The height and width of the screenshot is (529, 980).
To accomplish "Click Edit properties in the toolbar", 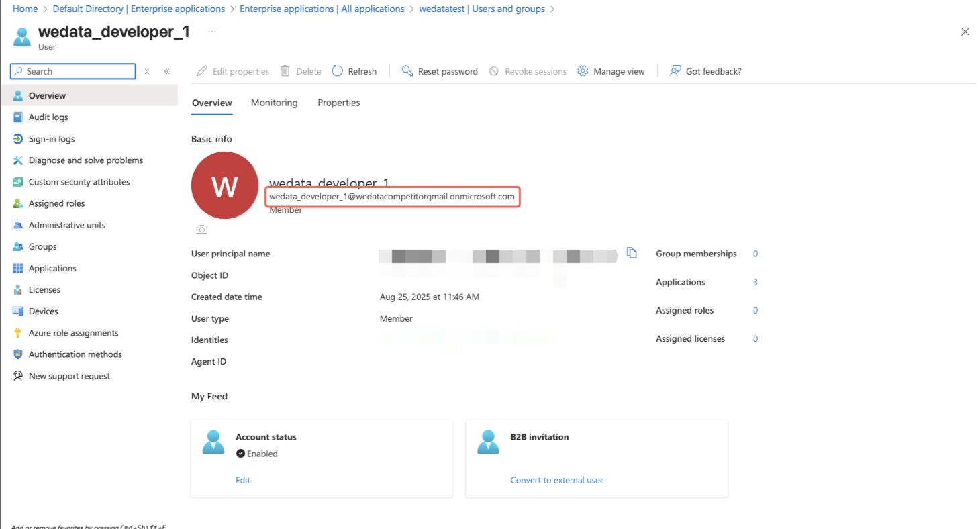I will (233, 71).
